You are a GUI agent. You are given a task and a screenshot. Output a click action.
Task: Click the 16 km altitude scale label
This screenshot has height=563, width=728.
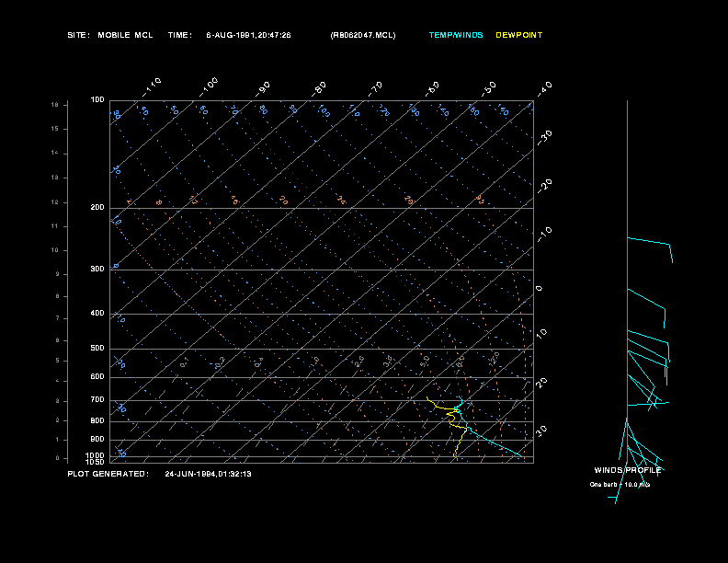(x=55, y=105)
